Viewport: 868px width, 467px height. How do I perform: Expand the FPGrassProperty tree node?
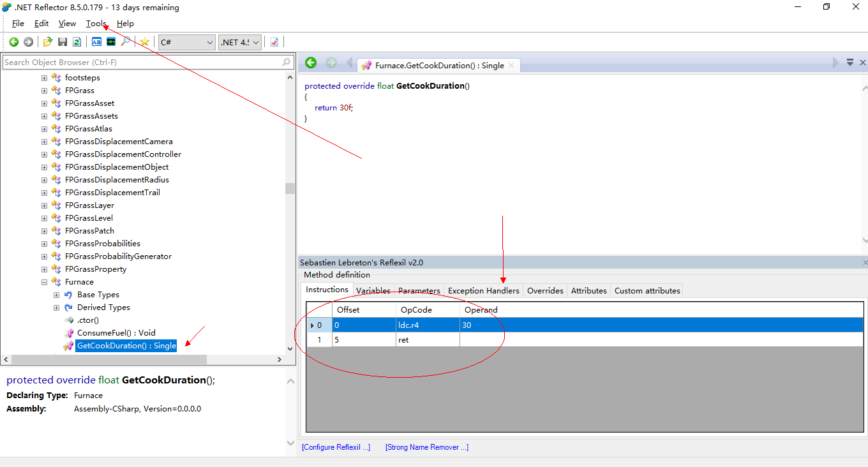click(44, 269)
